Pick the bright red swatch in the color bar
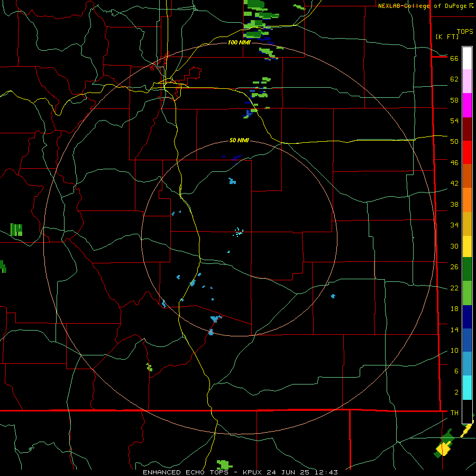 click(467, 152)
